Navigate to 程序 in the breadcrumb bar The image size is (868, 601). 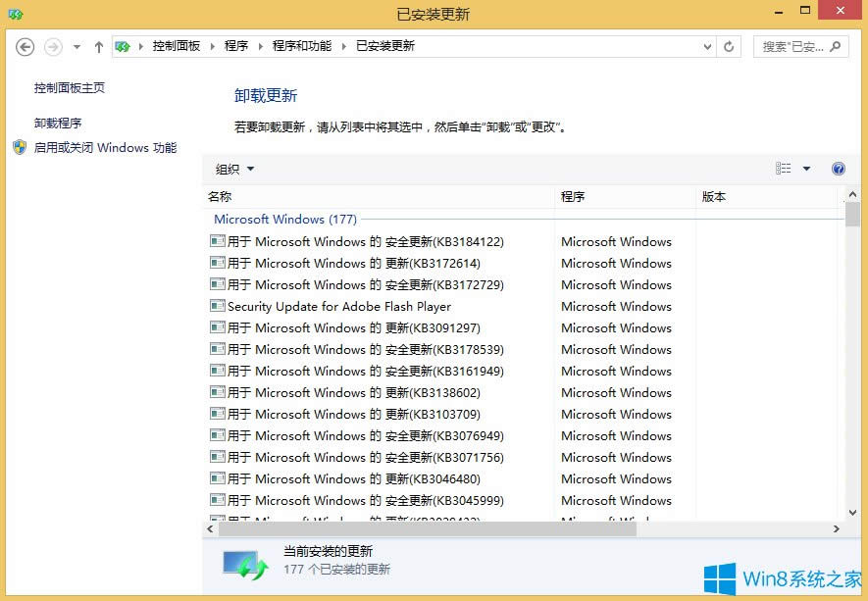(234, 45)
